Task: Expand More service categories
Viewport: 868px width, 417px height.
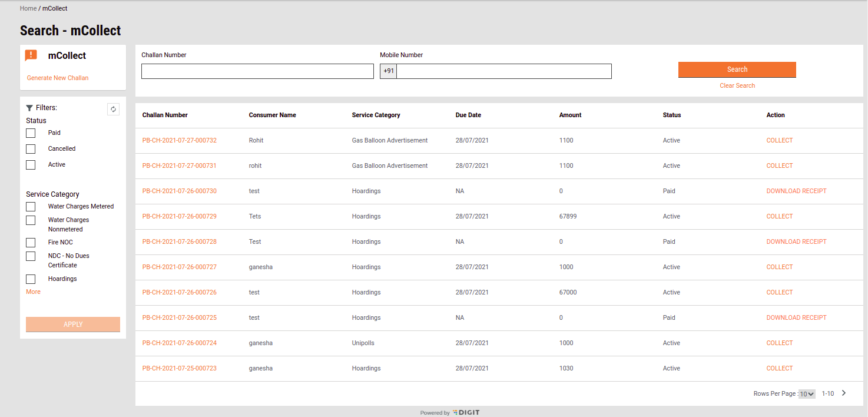Action: coord(33,292)
